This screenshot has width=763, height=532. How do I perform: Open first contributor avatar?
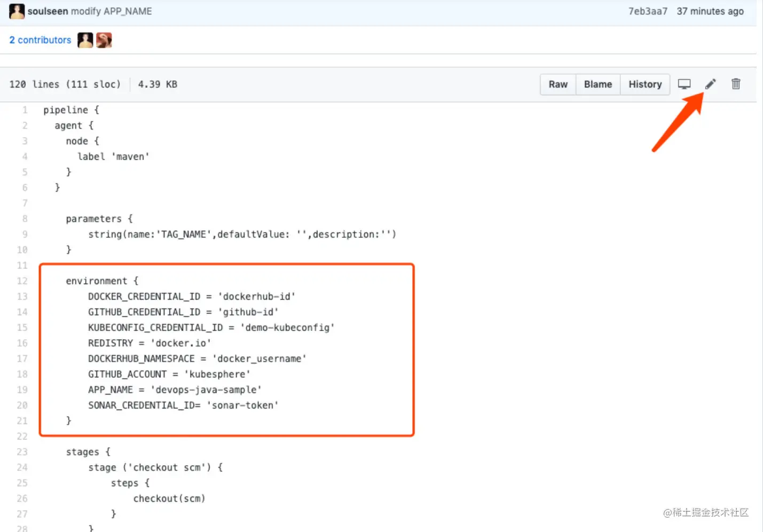pyautogui.click(x=85, y=40)
